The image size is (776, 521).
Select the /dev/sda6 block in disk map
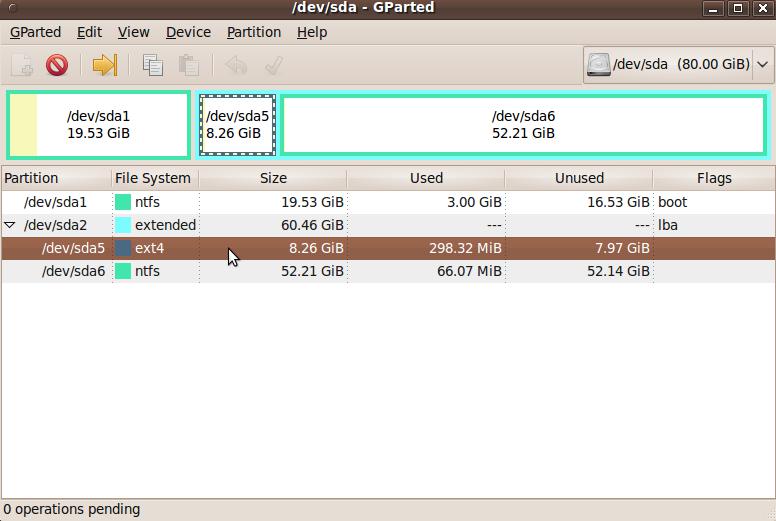coord(524,125)
